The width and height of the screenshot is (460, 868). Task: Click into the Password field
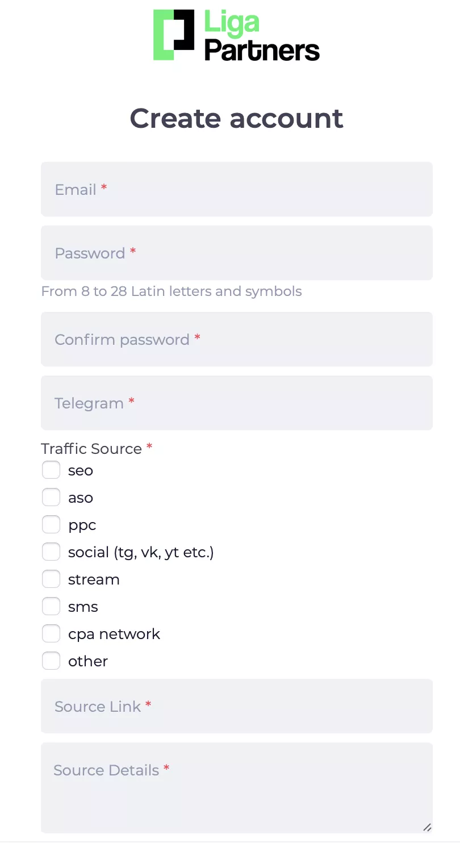(x=236, y=253)
